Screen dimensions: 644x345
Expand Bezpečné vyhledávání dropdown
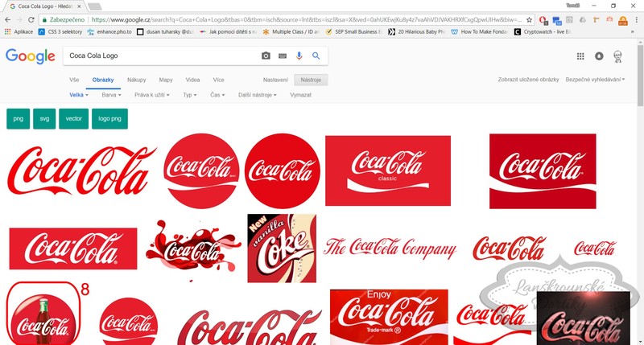pos(595,80)
